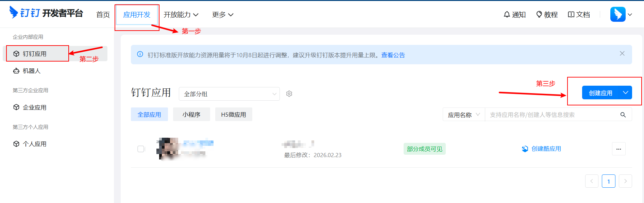Screen dimensions: 644x203
Task: Tick the checkbox of the app row
Action: (141, 149)
